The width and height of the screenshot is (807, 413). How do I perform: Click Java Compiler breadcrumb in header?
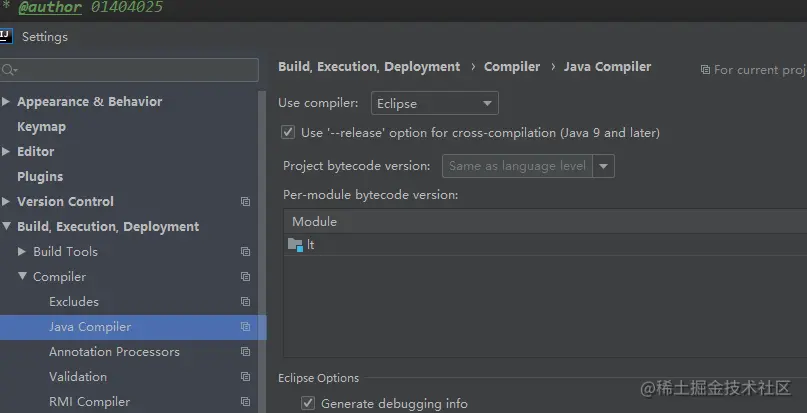pos(607,67)
